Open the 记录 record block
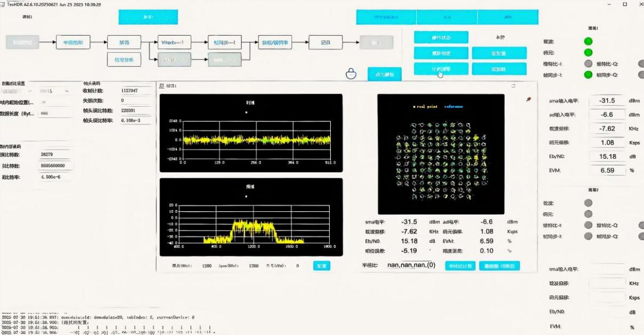Screen dimensions: 644x335 click(325, 42)
